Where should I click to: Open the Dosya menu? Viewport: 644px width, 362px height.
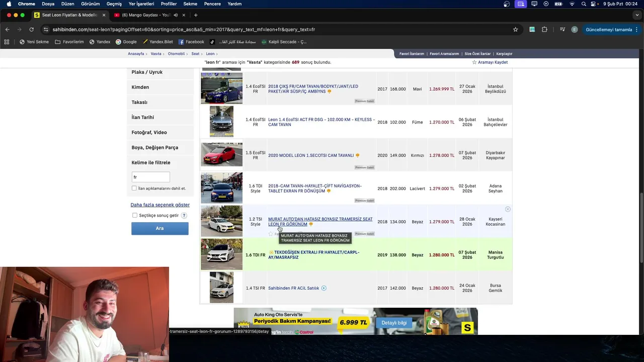click(x=48, y=4)
